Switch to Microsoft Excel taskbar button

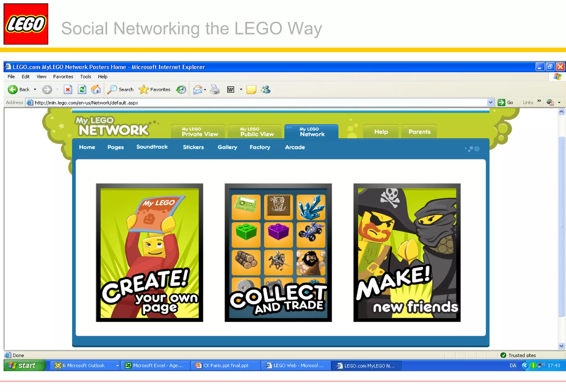click(155, 365)
